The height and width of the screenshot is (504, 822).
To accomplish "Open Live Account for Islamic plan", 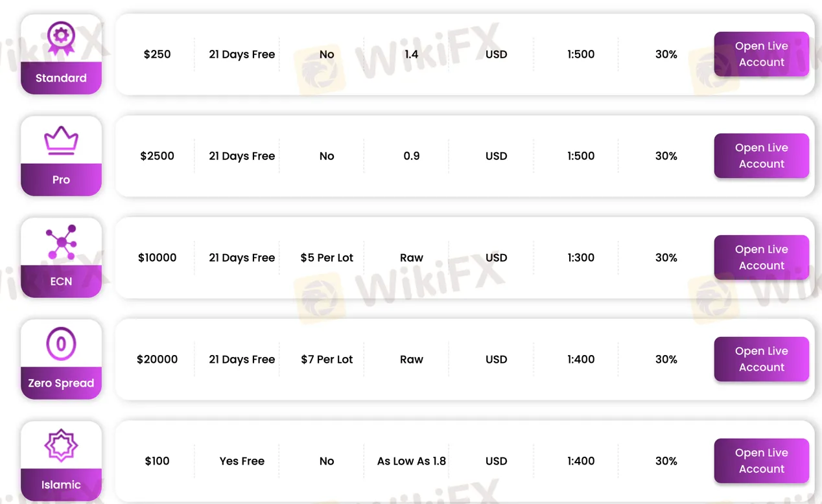I will (x=761, y=461).
